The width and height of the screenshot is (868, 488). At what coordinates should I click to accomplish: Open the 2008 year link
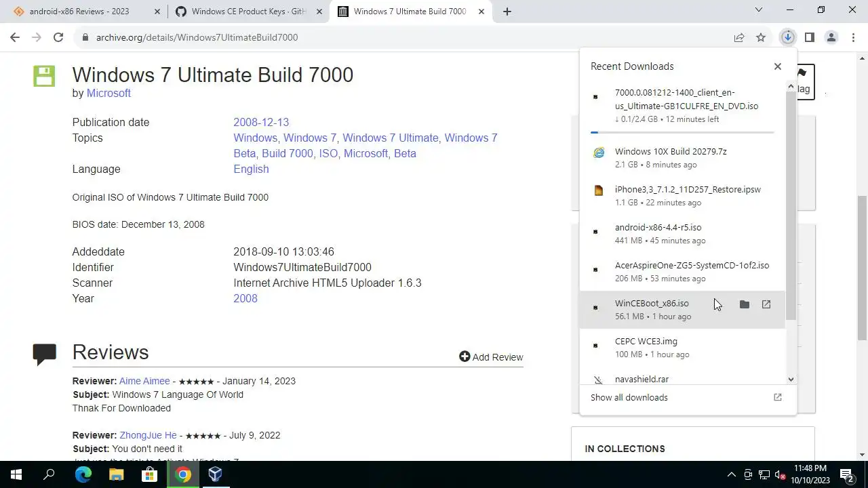tap(245, 298)
